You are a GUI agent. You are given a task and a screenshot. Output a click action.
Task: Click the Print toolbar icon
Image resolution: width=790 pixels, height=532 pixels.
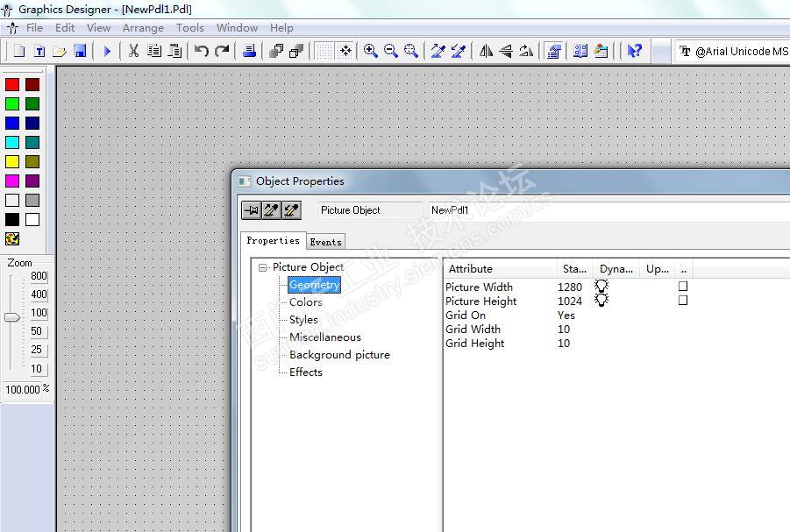coord(249,51)
